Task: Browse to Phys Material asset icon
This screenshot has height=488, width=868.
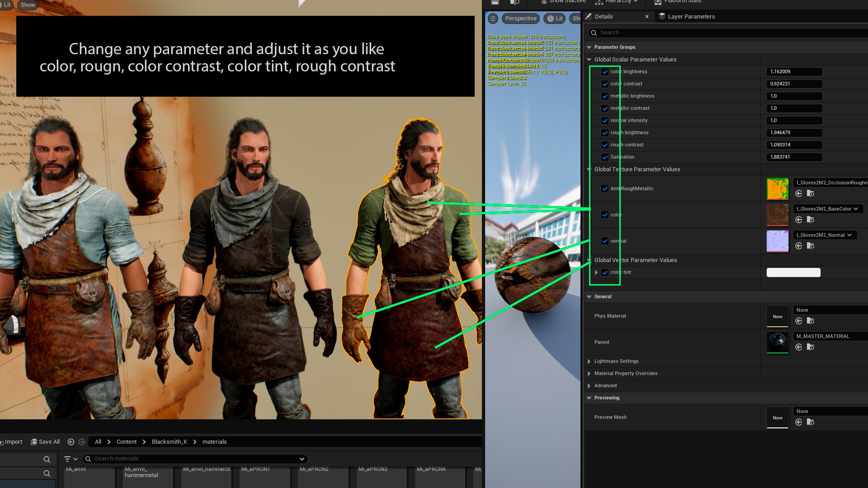Action: (811, 321)
